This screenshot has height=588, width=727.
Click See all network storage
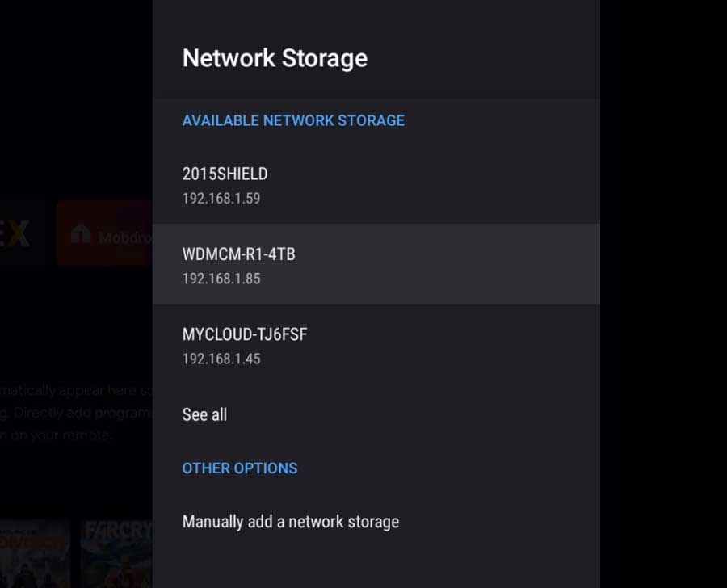click(x=204, y=415)
